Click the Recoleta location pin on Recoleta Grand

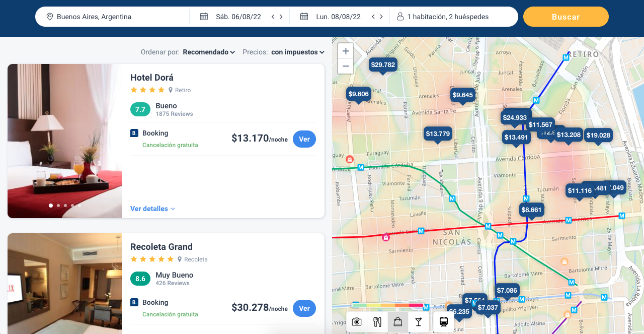180,259
